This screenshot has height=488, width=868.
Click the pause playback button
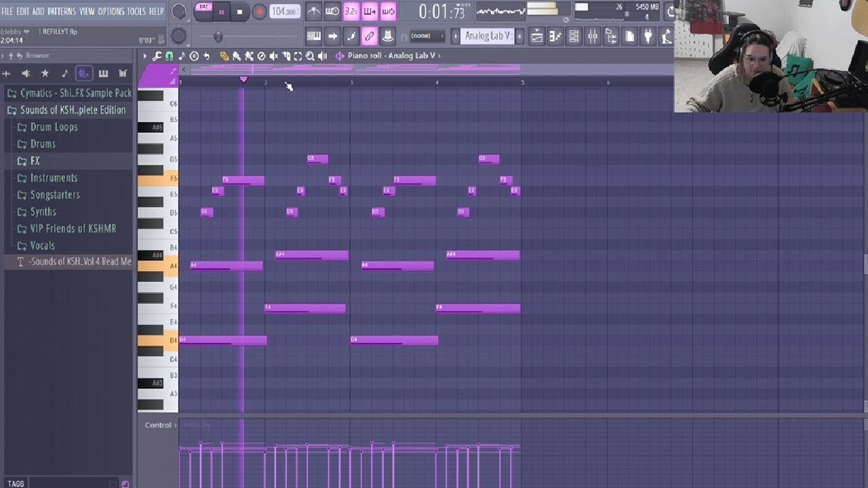[221, 12]
